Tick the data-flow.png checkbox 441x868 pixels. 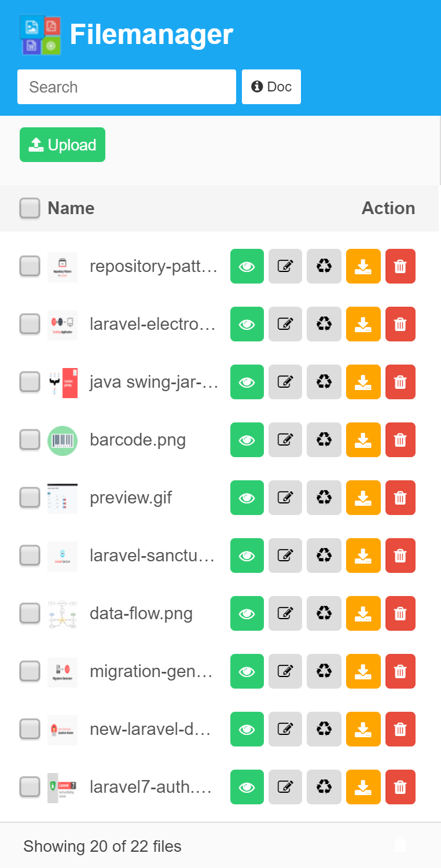coord(30,613)
